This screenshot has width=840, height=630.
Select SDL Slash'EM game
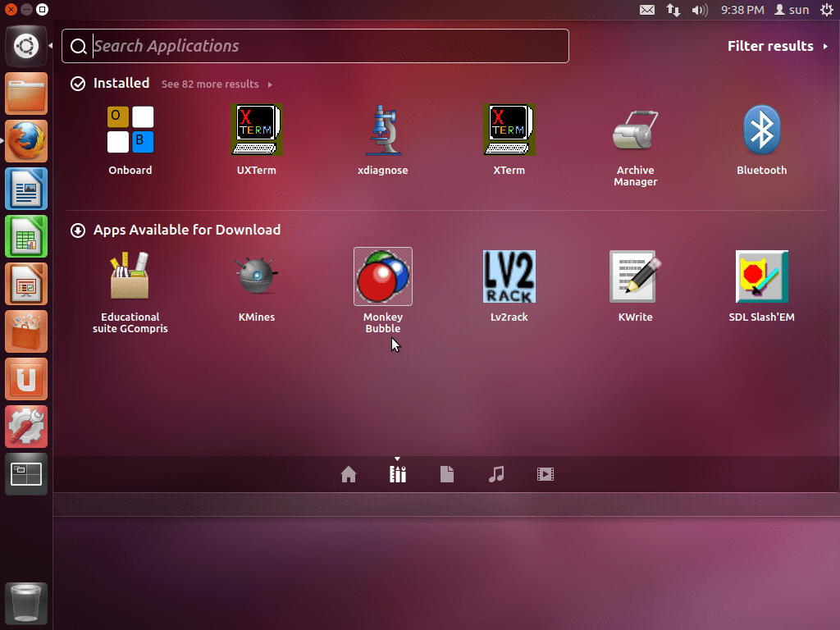click(x=762, y=276)
